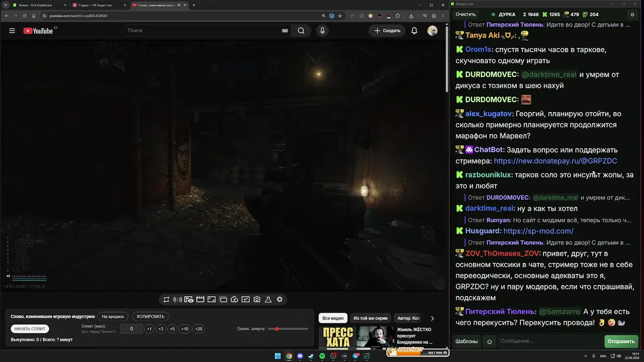Click the broadcast signal icon under the video
Screen dimensions: 644x362
pyautogui.click(x=178, y=300)
